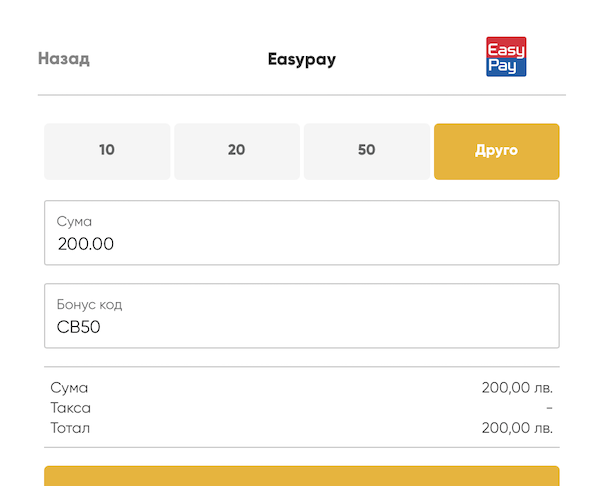Click the Сума row label in summary

click(x=69, y=388)
